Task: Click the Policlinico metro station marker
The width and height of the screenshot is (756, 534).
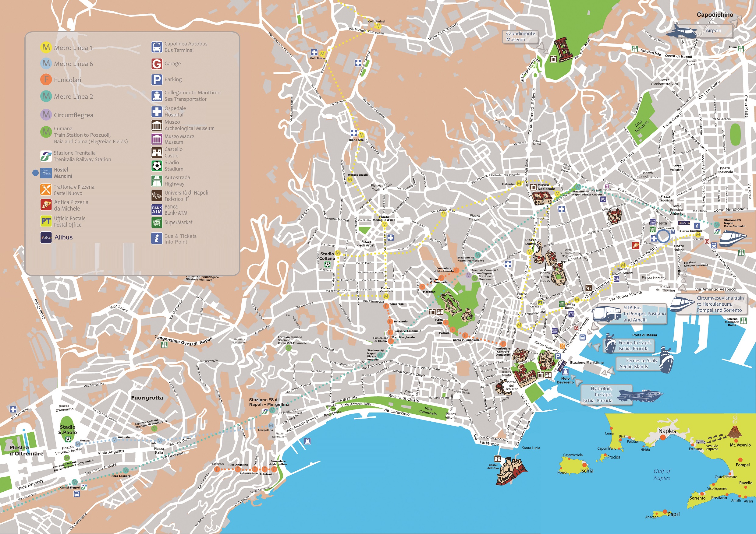Action: 322,54
